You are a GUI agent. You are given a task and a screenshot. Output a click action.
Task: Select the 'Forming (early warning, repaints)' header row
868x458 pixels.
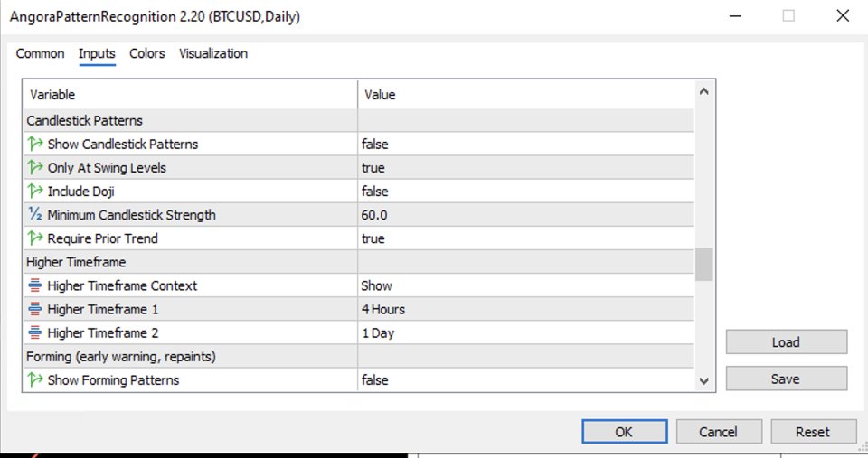point(359,357)
